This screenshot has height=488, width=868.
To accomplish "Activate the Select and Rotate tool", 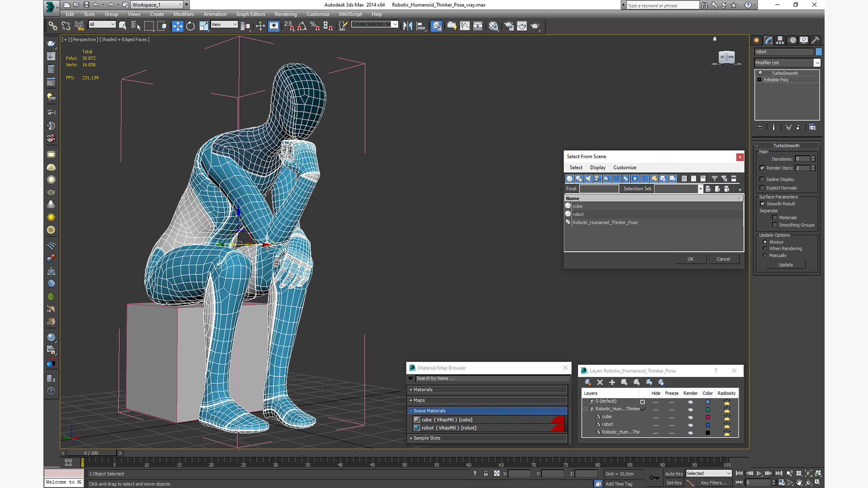I will (x=190, y=26).
